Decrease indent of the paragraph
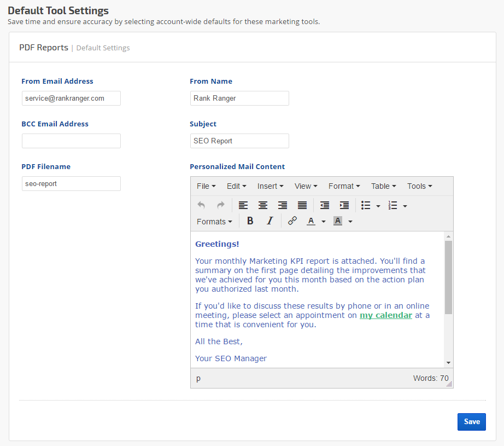The height and width of the screenshot is (446, 504). click(325, 205)
